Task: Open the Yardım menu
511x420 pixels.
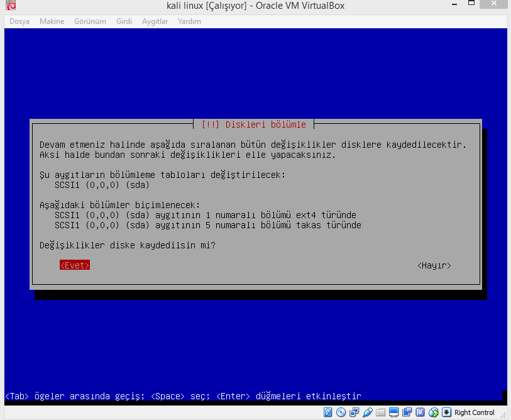Action: tap(189, 21)
